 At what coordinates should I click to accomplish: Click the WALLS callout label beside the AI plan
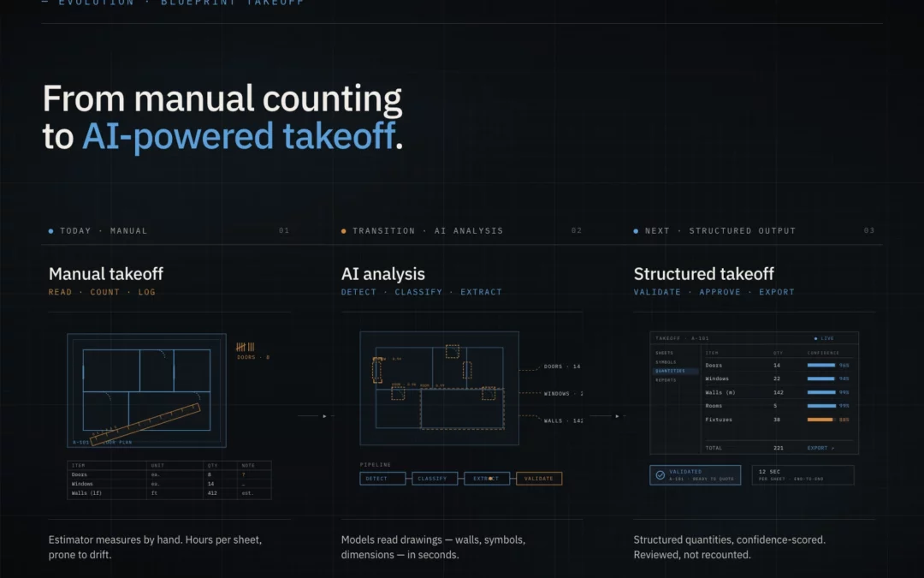563,420
